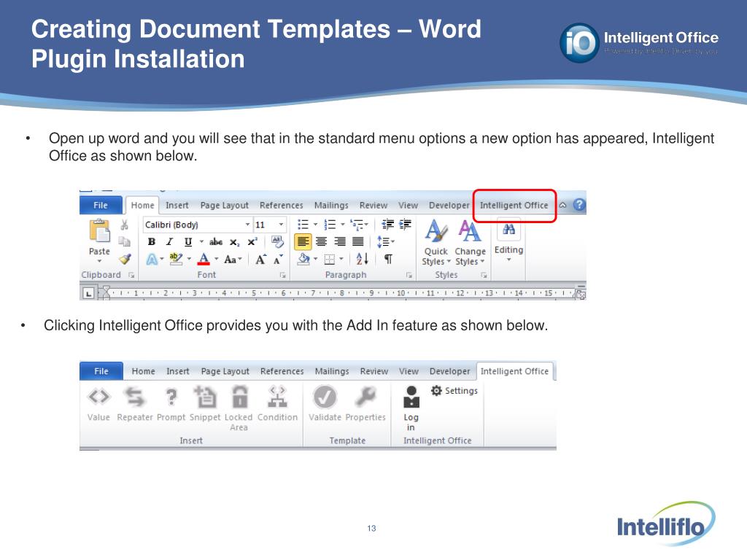Click the Paste icon in Clipboard group
The width and height of the screenshot is (747, 560).
coord(99,231)
